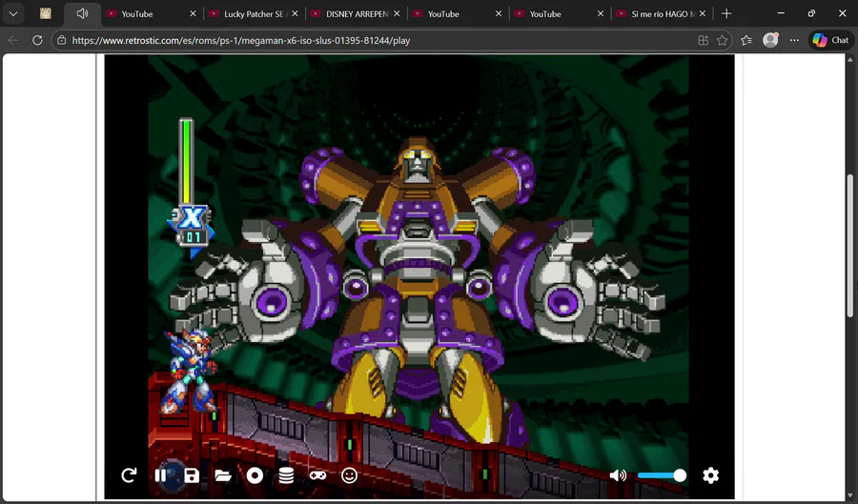Click the smiley face icon in emulator bar
The width and height of the screenshot is (858, 504).
pyautogui.click(x=349, y=475)
